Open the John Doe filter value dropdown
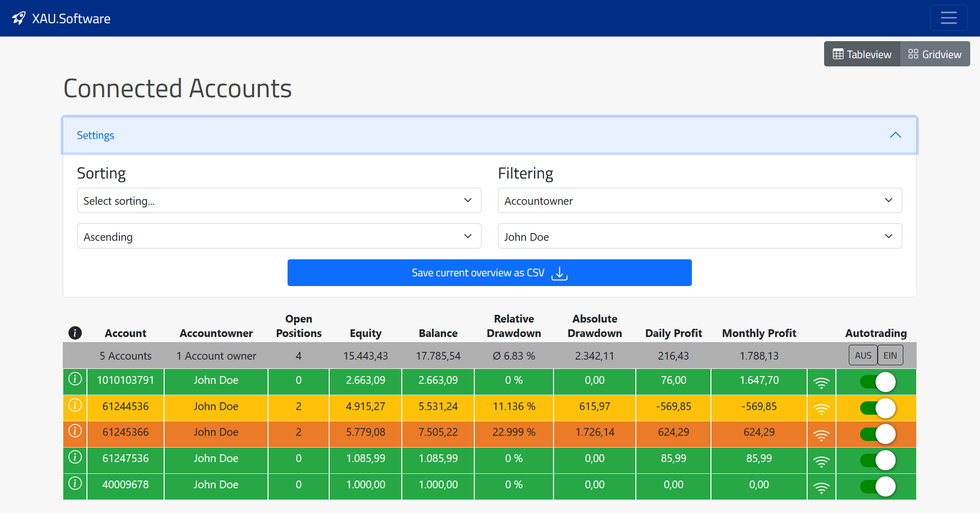 700,236
